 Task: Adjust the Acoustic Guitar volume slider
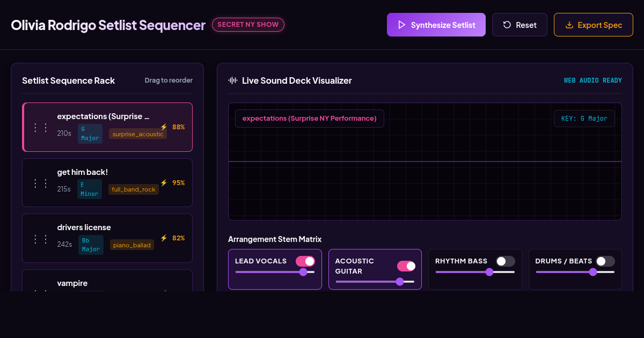click(x=375, y=282)
